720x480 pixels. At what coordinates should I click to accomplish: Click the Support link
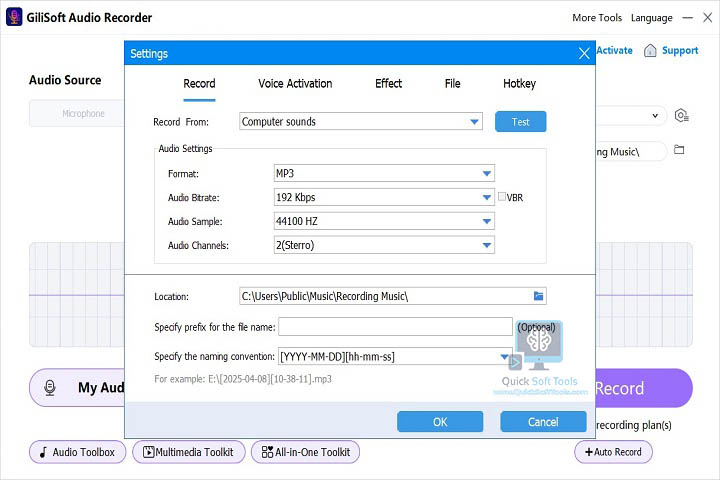click(680, 50)
